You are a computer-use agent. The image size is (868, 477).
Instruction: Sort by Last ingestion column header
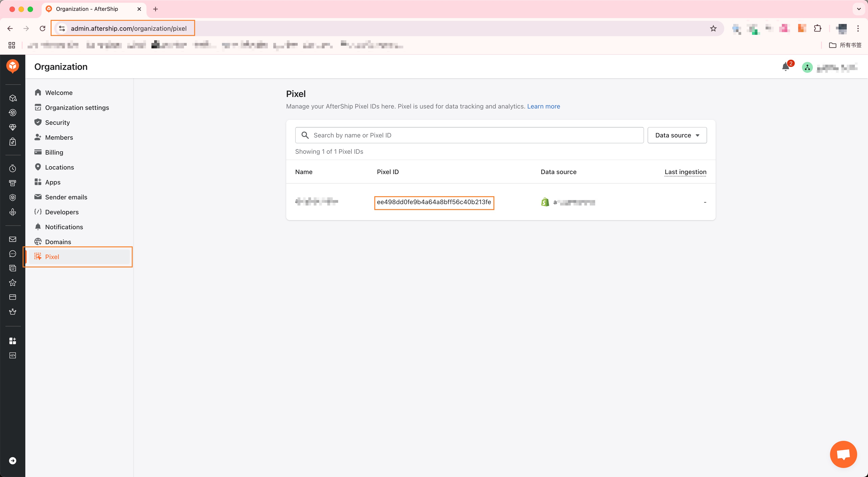click(x=685, y=172)
